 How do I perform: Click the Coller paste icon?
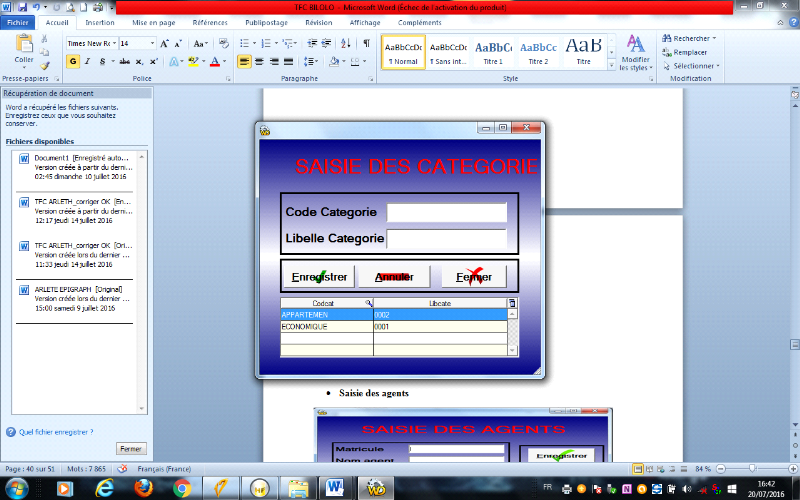point(24,44)
